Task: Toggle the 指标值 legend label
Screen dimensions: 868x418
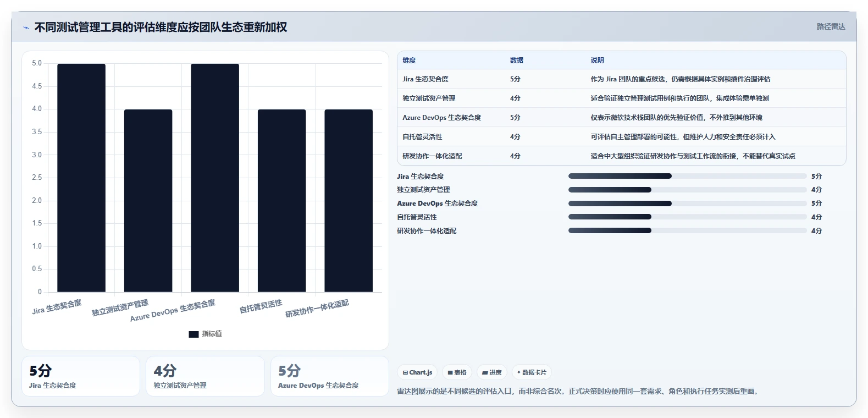Action: pos(212,334)
